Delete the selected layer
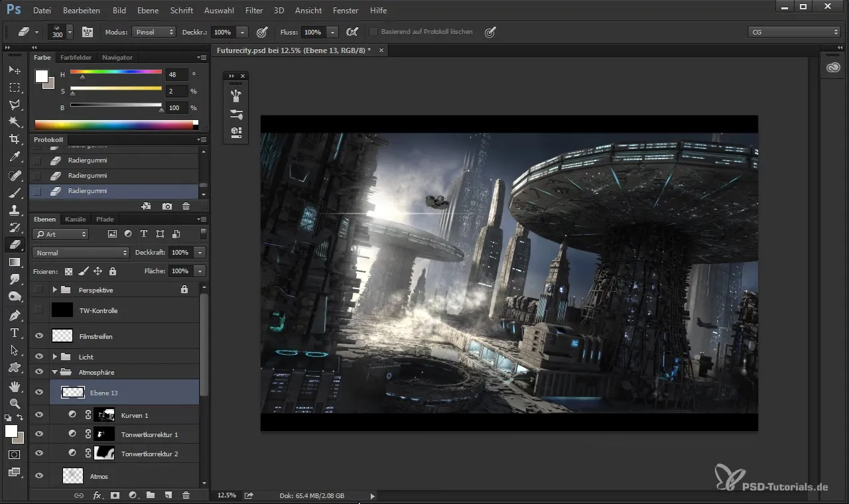This screenshot has height=504, width=849. [x=186, y=495]
